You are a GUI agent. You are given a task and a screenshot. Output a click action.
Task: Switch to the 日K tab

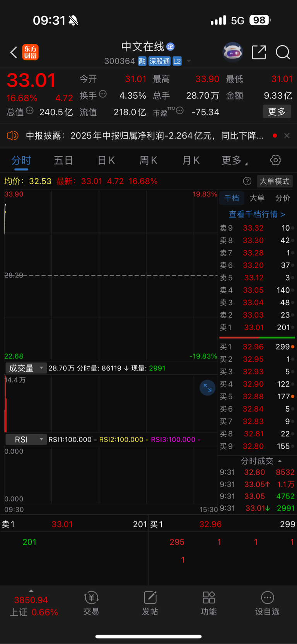pos(106,160)
